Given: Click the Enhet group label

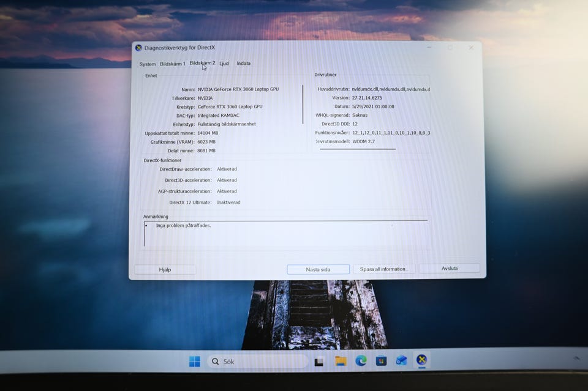Looking at the screenshot, I should (151, 76).
